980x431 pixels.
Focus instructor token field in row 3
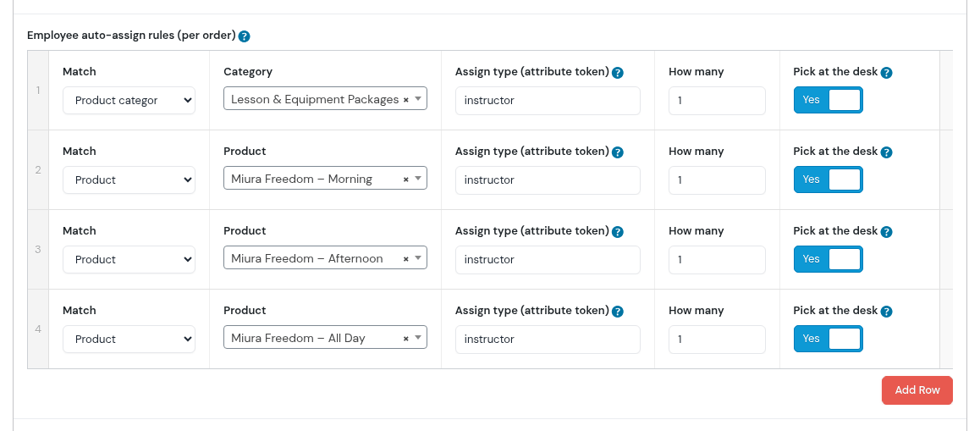tap(548, 260)
